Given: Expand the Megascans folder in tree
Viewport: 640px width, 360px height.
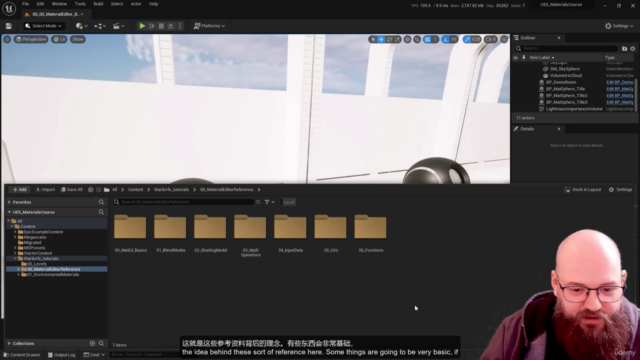Looking at the screenshot, I should tap(15, 237).
